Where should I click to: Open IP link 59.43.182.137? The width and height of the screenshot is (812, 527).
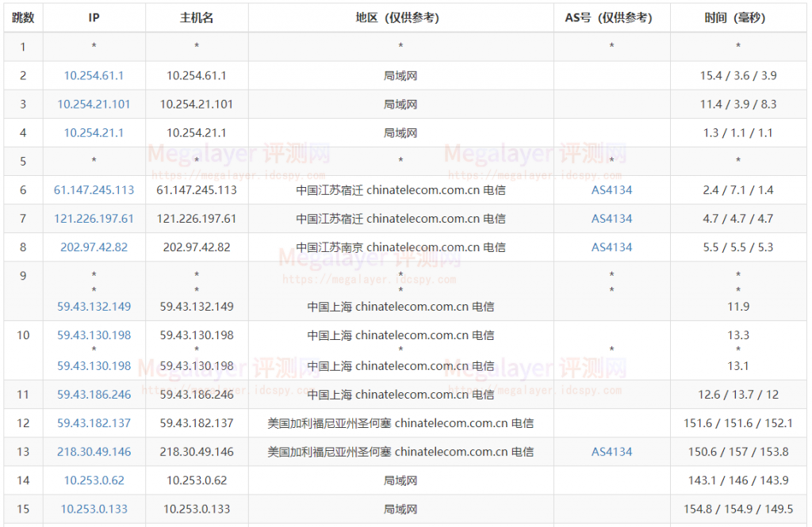click(94, 423)
